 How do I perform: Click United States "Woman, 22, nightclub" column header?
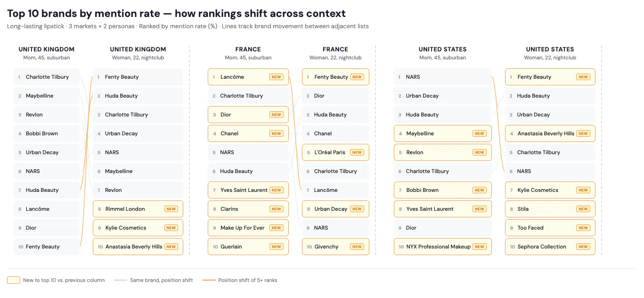pos(550,53)
